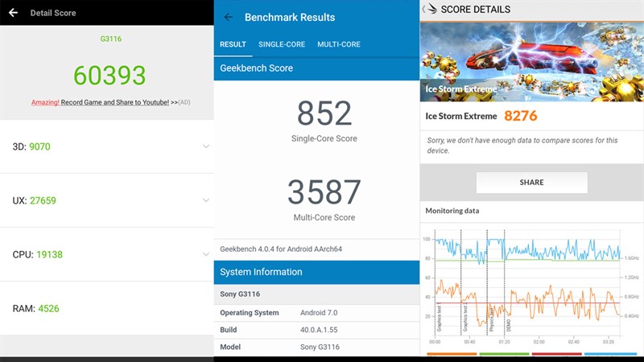Tap the Monitoring data heading
644x362 pixels.
coord(452,211)
